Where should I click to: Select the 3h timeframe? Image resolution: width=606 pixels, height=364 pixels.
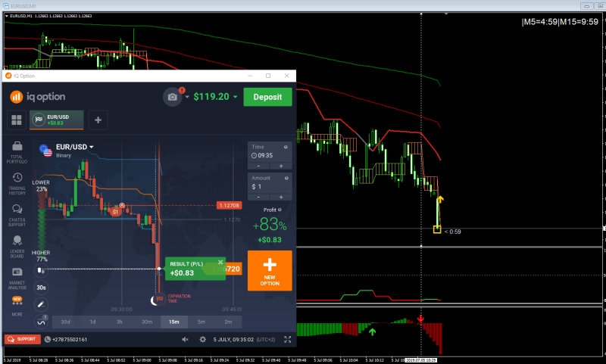point(120,322)
